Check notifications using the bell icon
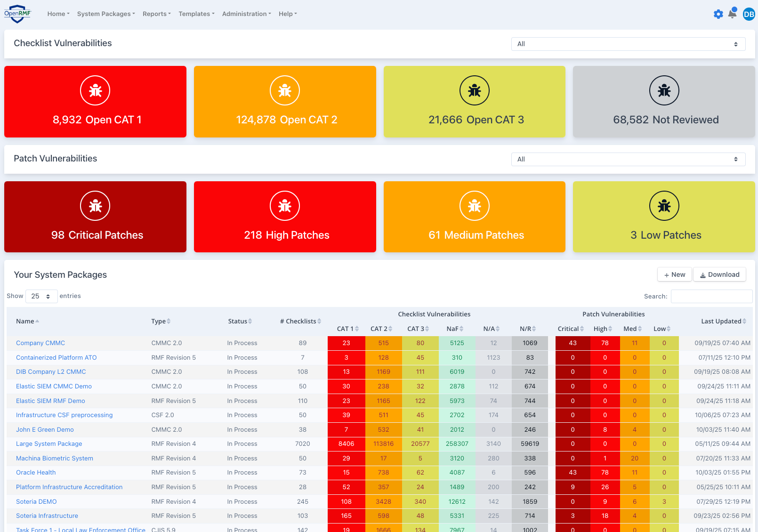Screen dimensions: 758x532 pyautogui.click(x=733, y=14)
